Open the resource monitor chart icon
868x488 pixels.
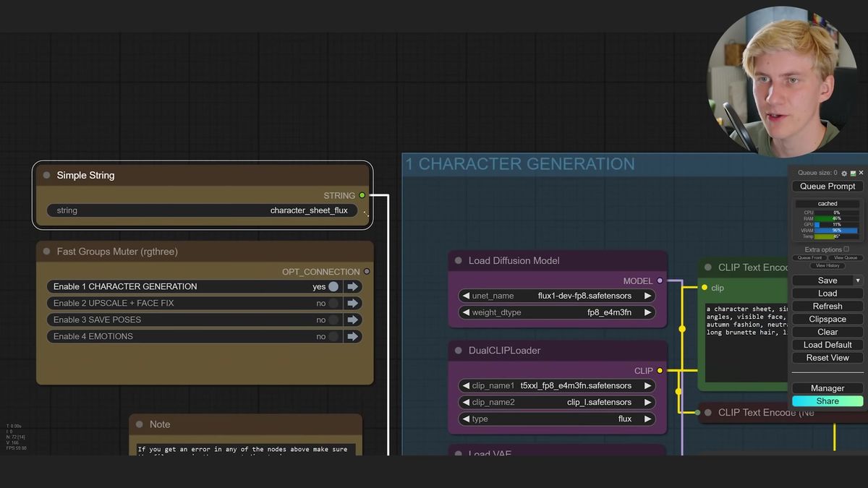pos(853,174)
